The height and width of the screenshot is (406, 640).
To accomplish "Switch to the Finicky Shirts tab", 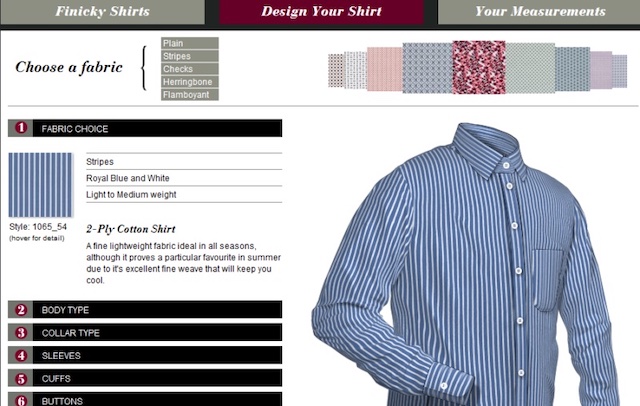I will [102, 11].
